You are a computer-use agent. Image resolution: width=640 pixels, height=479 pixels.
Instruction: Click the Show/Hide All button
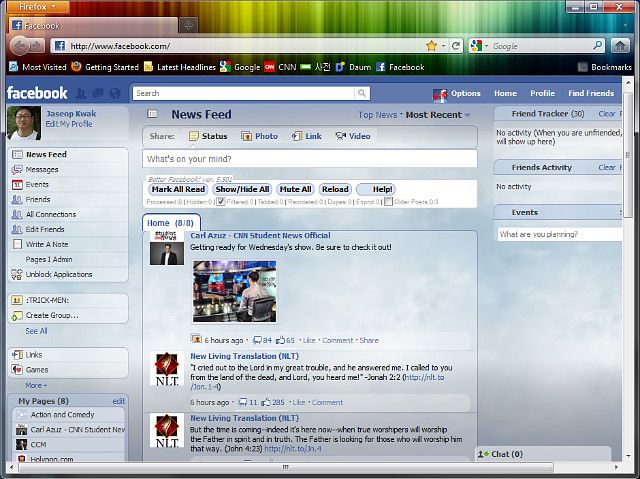[242, 189]
